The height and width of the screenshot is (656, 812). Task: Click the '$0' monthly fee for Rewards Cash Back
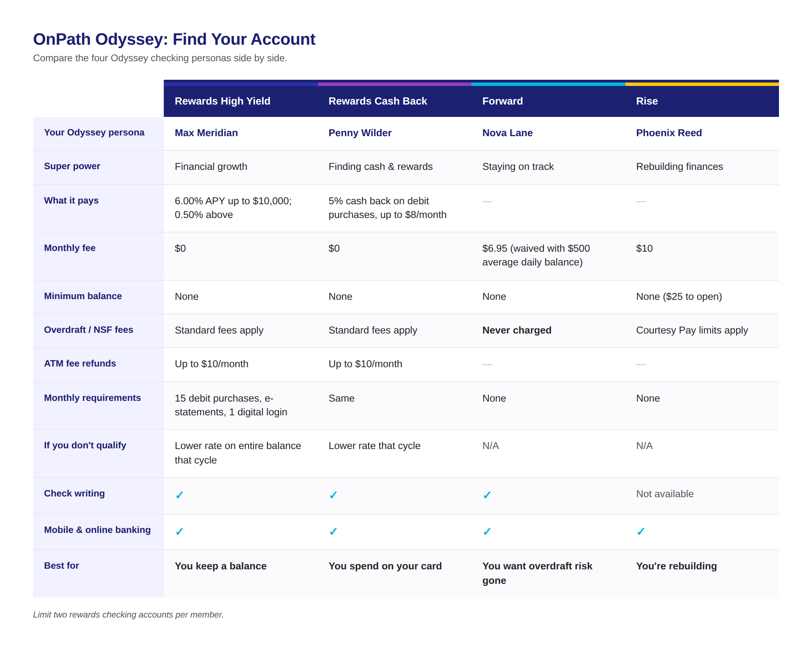click(334, 248)
